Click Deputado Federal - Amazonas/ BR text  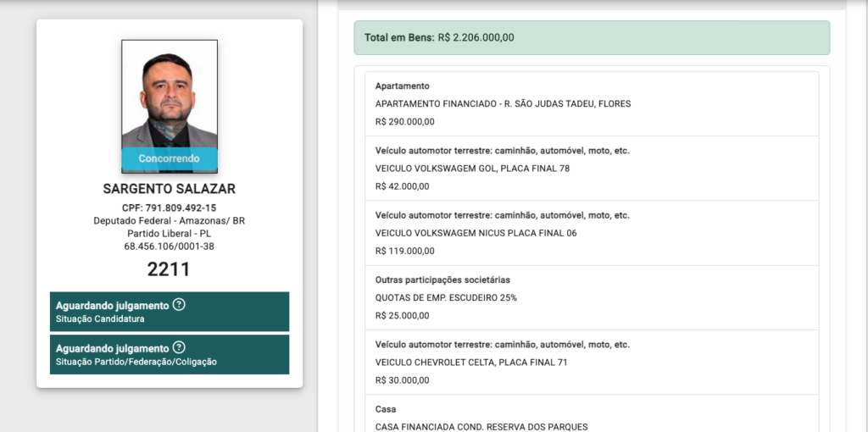[x=170, y=221]
